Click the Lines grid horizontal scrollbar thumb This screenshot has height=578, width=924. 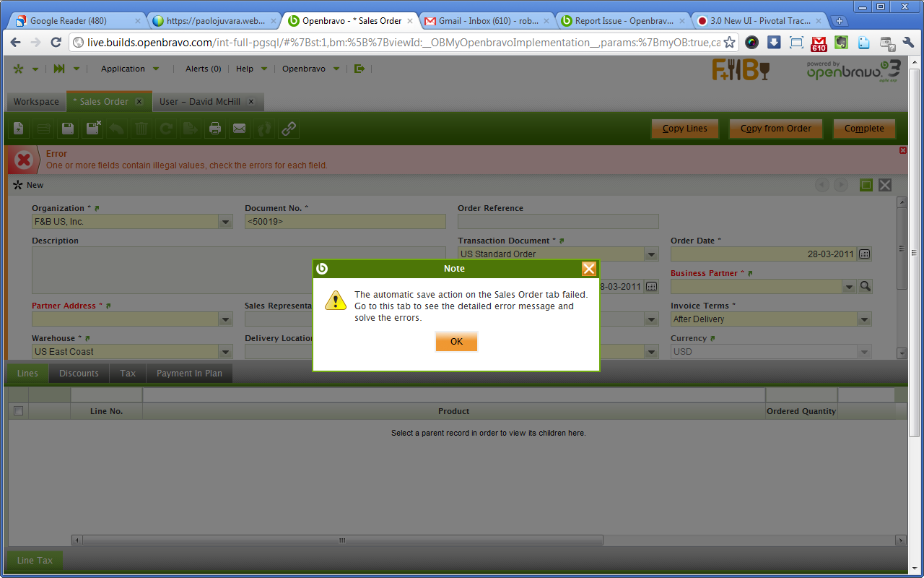coord(343,540)
